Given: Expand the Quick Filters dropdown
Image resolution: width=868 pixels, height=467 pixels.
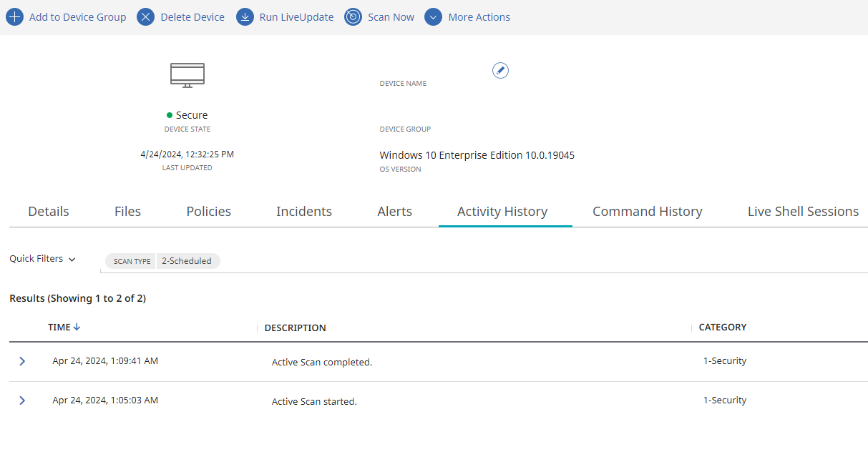Looking at the screenshot, I should click(43, 259).
